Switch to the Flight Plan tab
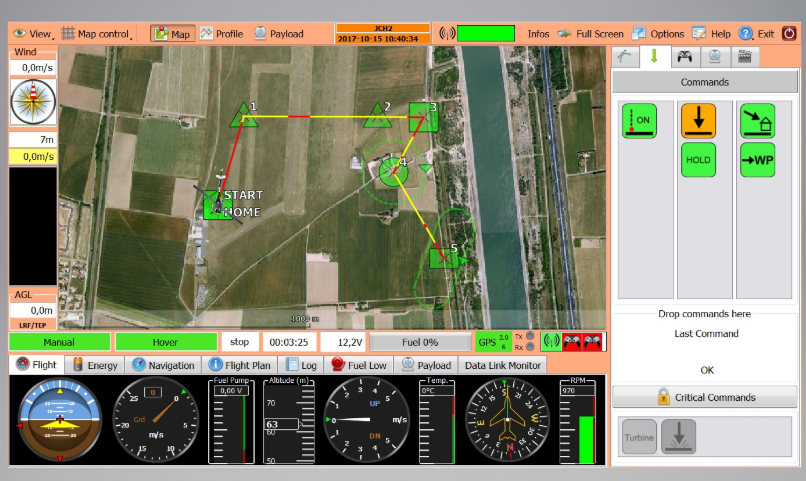This screenshot has height=481, width=806. pyautogui.click(x=240, y=365)
